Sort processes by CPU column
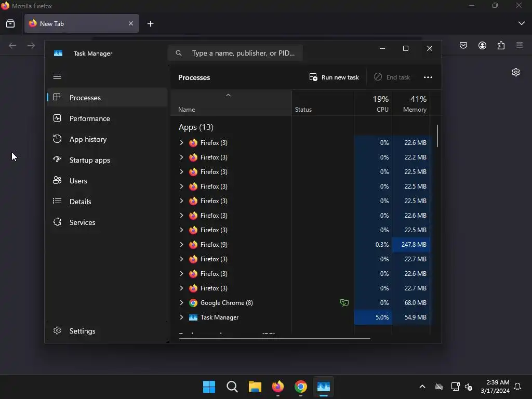This screenshot has height=399, width=532. pos(373,103)
